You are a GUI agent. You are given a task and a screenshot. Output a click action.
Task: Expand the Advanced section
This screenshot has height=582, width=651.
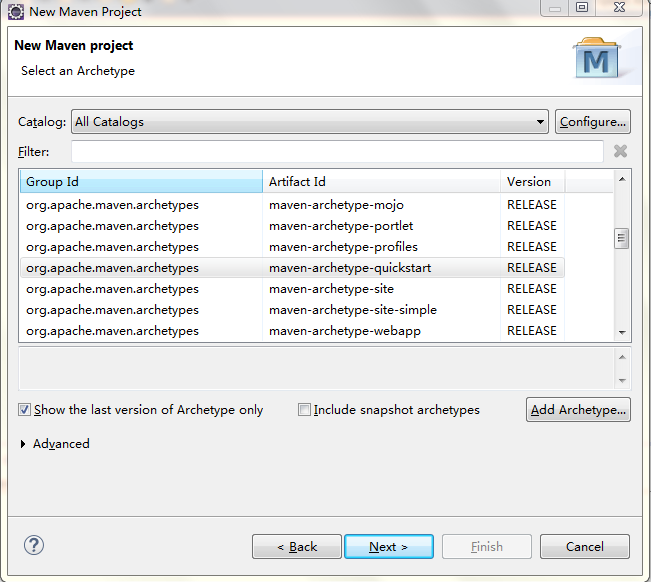click(23, 444)
